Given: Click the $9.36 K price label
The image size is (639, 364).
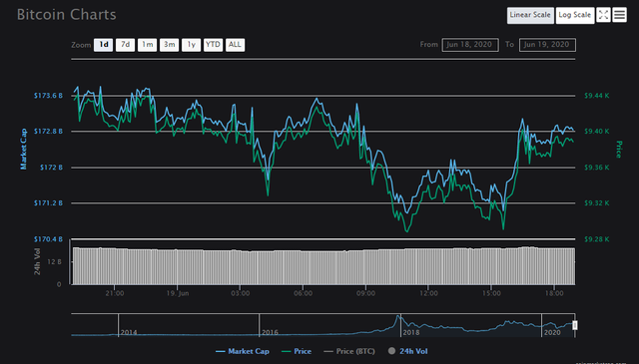Looking at the screenshot, I should pos(597,168).
